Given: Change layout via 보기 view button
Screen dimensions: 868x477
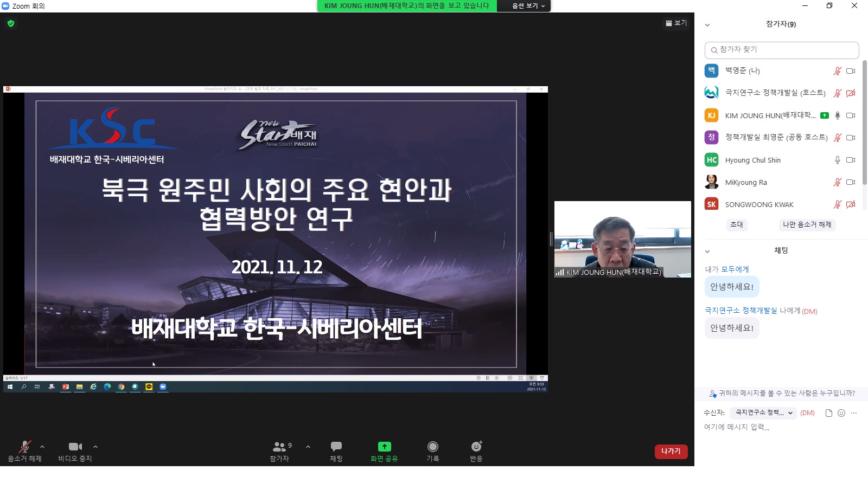Looking at the screenshot, I should (x=676, y=23).
